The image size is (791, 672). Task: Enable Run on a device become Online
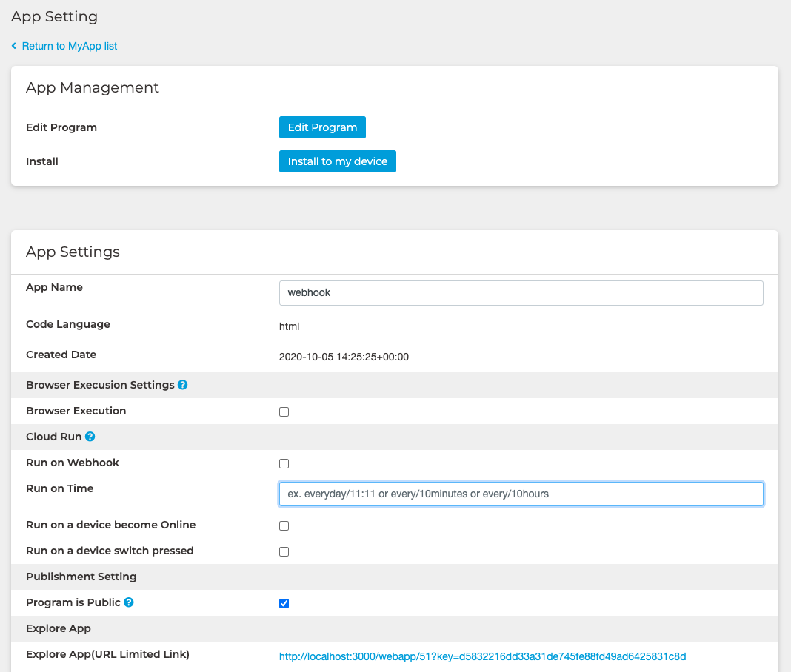tap(284, 525)
